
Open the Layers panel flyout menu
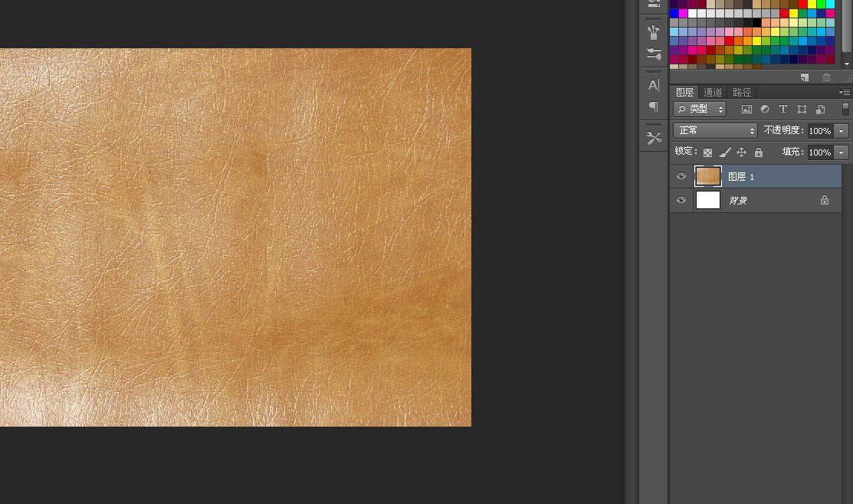tap(845, 93)
